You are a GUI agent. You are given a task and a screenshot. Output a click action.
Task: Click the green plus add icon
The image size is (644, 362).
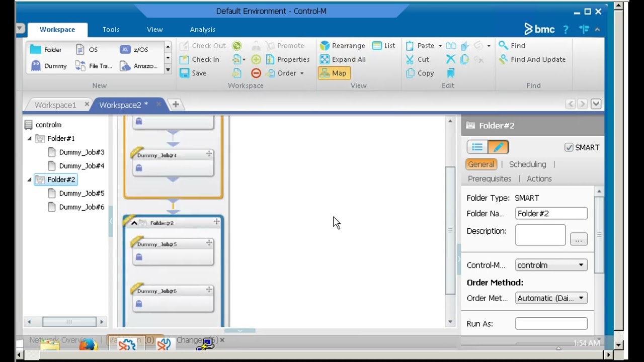[256, 59]
